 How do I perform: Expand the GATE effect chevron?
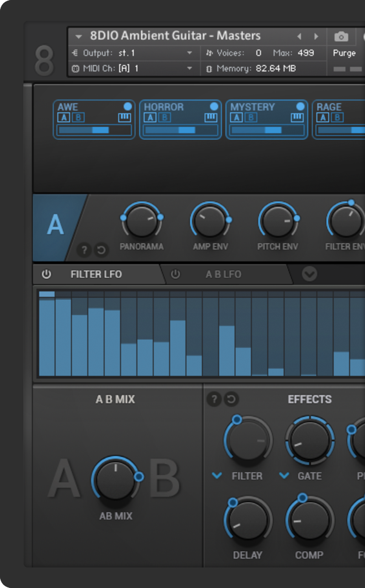[284, 475]
